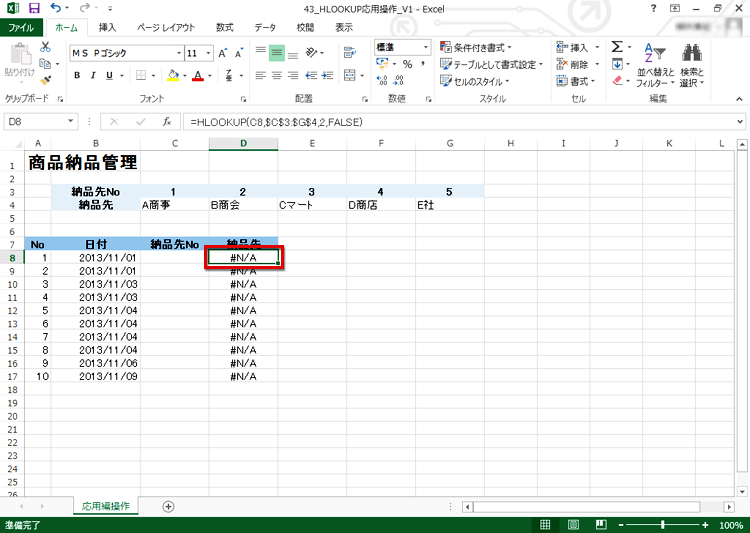Apply comma style format
The width and height of the screenshot is (750, 533).
pyautogui.click(x=423, y=64)
